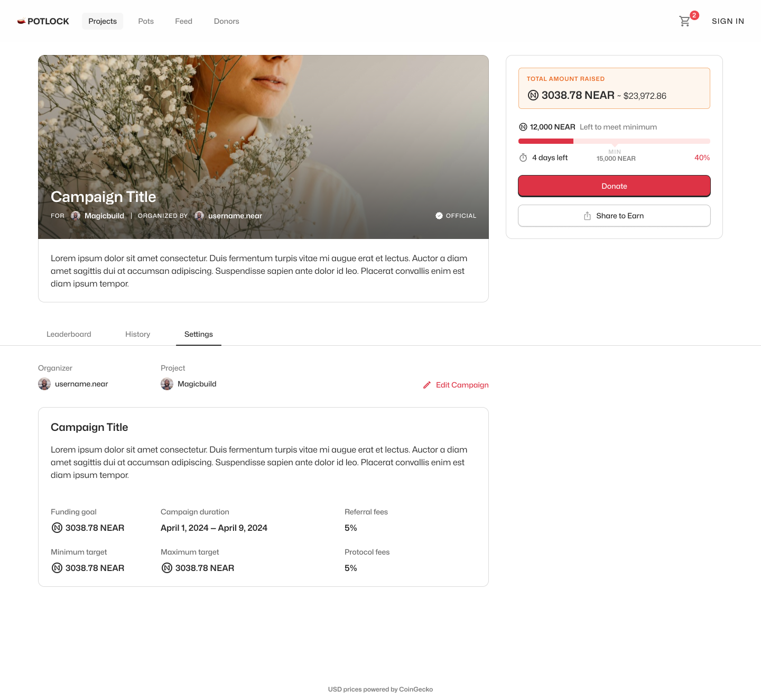The width and height of the screenshot is (761, 700).
Task: Click the stopwatch icon beside 4 days left
Action: pyautogui.click(x=523, y=158)
